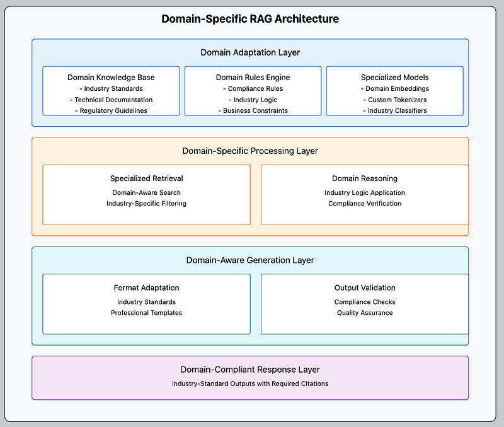Select the 'Domain-Specific Processing Layer' heading

250,151
